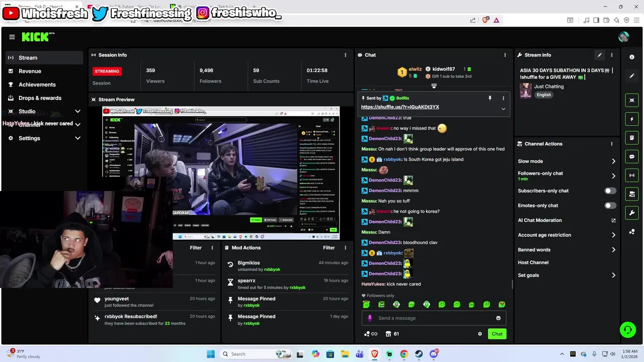Open the profile avatar in the top right
Screen dimensions: 644x362
click(624, 37)
